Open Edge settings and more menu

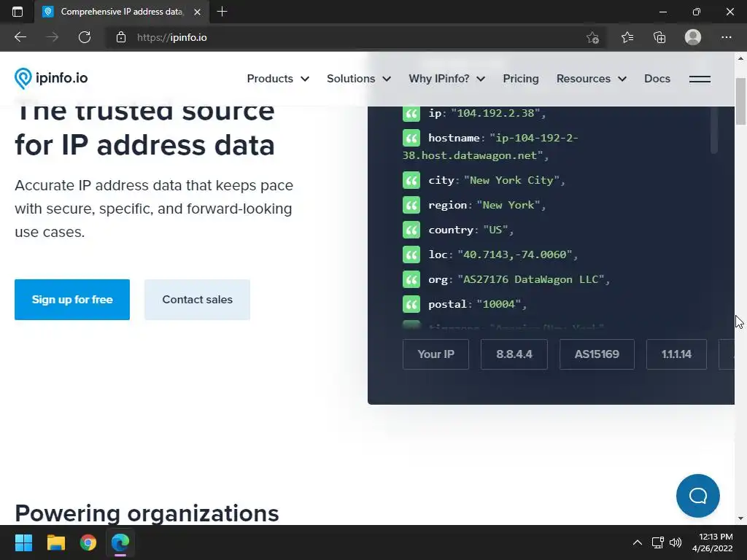[726, 37]
